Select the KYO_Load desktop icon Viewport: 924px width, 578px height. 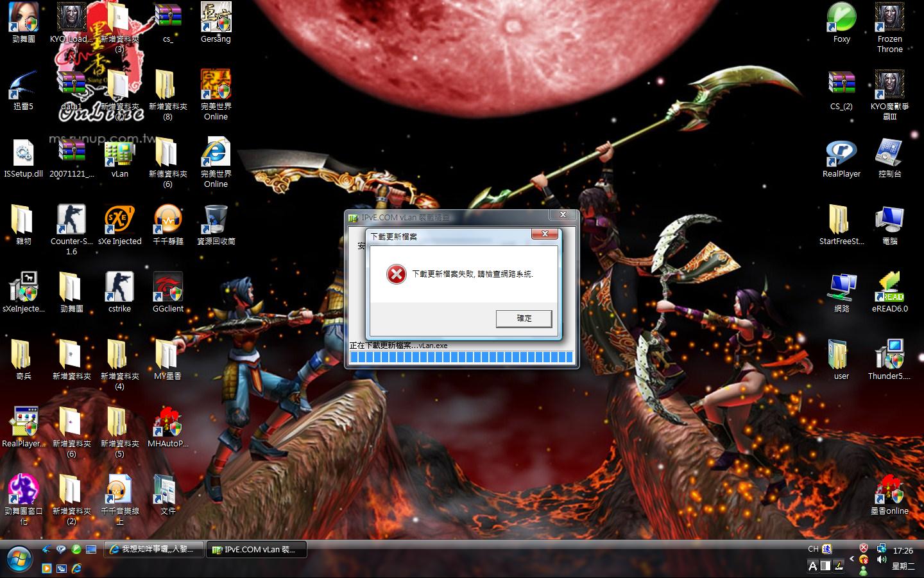point(72,23)
